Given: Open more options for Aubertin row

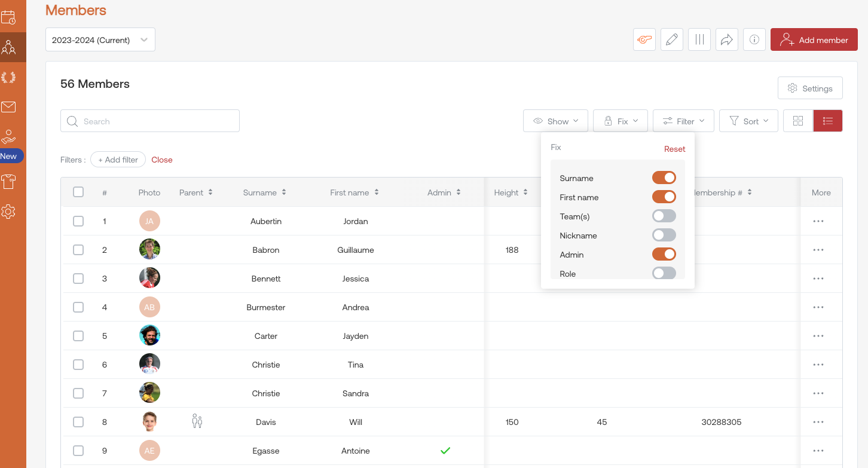Looking at the screenshot, I should click(x=818, y=221).
